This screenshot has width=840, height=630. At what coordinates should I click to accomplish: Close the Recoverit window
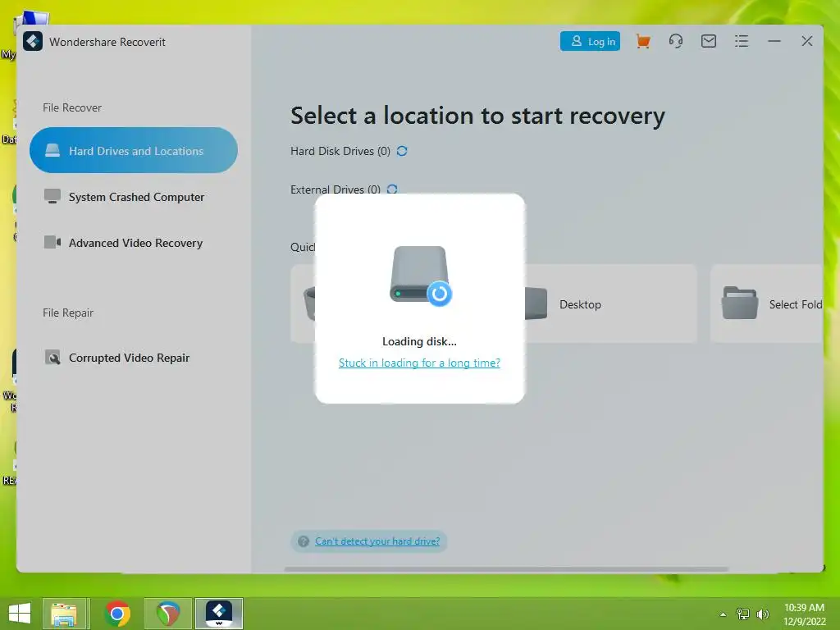807,41
